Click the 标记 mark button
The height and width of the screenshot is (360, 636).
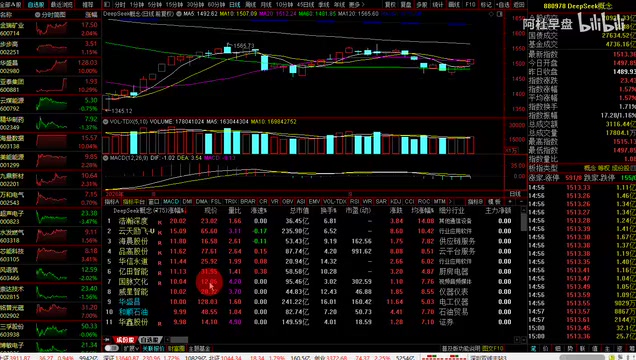click(x=486, y=4)
